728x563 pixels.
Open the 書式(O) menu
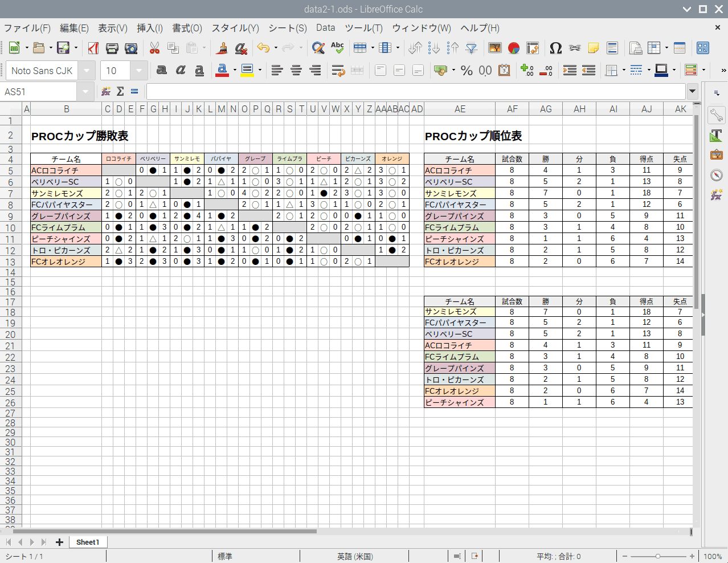pyautogui.click(x=187, y=28)
